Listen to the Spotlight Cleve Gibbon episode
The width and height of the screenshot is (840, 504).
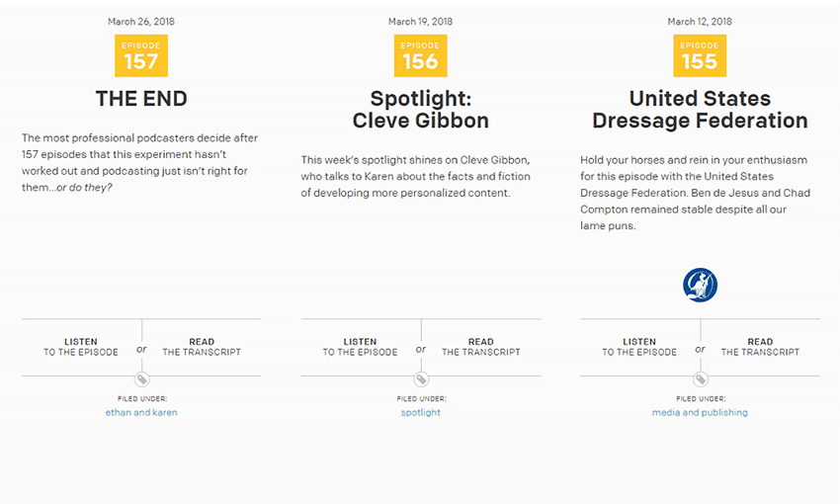coord(360,347)
